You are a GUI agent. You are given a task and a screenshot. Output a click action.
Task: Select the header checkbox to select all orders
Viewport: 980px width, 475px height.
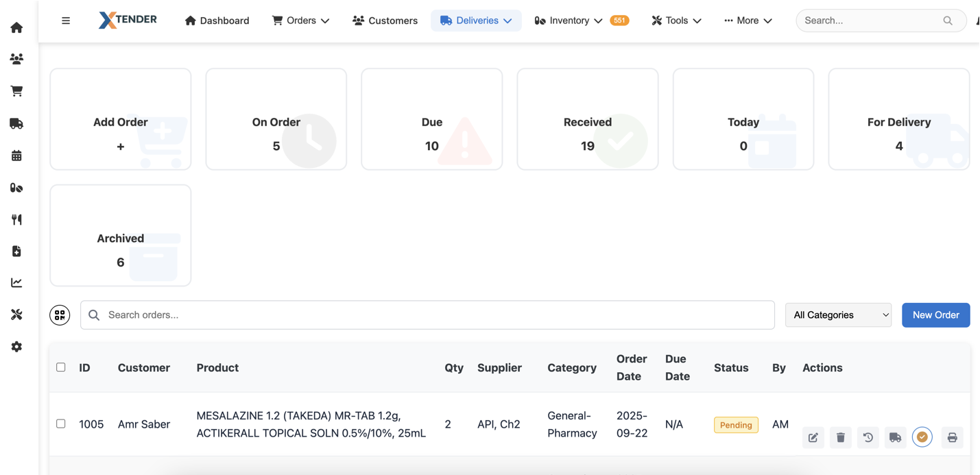(60, 367)
